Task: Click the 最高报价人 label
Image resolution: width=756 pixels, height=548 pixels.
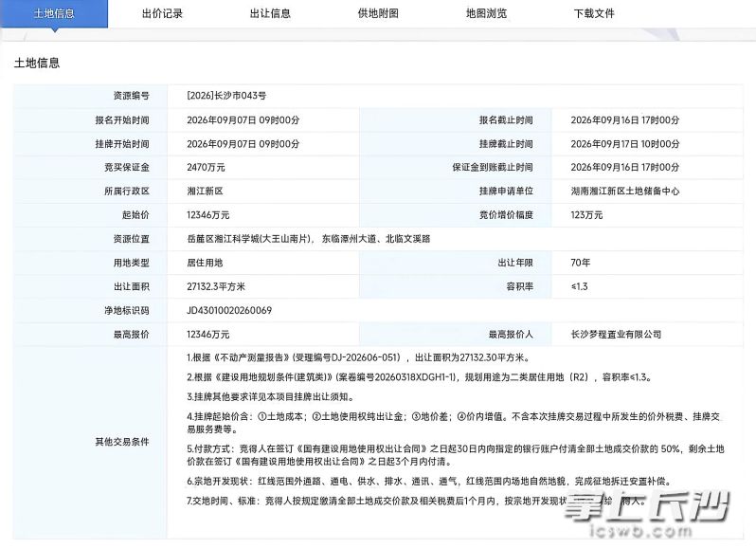Action: (511, 335)
